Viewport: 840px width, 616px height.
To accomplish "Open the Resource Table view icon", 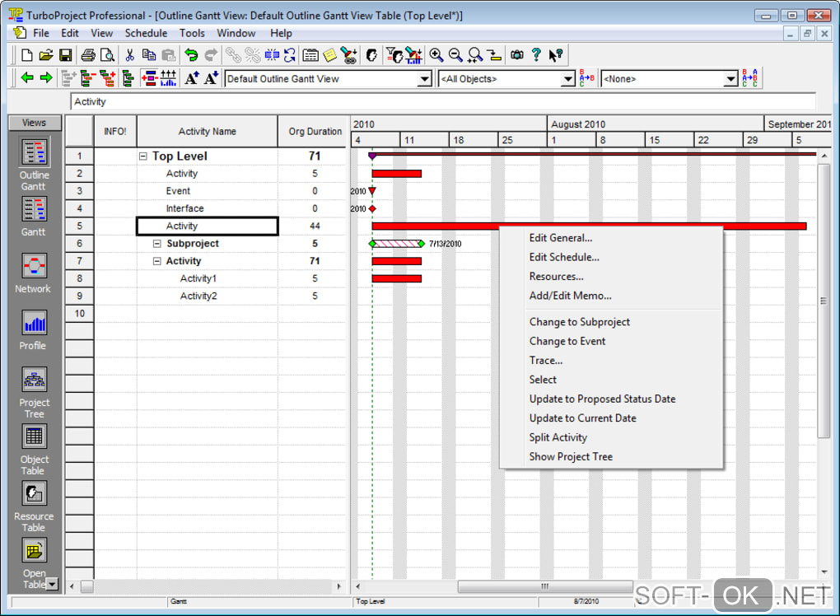I will pos(34,493).
